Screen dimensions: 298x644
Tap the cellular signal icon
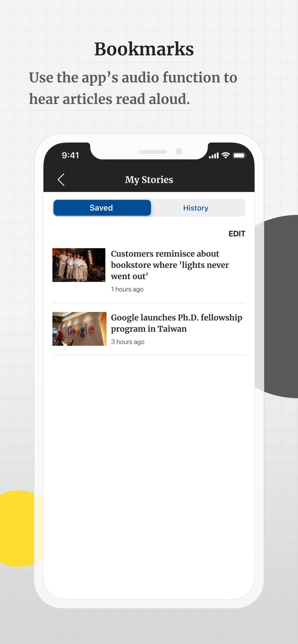click(x=214, y=155)
